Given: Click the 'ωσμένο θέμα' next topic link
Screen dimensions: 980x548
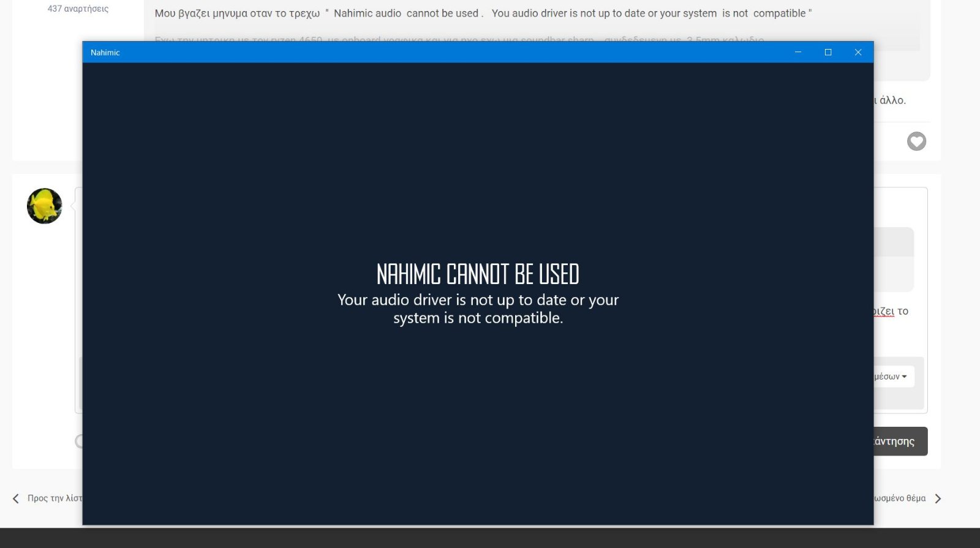Looking at the screenshot, I should click(x=900, y=498).
